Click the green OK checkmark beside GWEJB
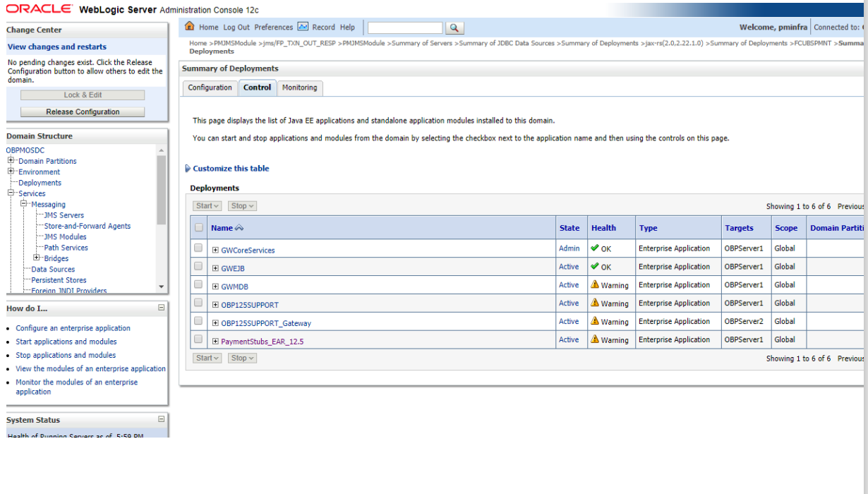Image resolution: width=868 pixels, height=494 pixels. (x=596, y=266)
